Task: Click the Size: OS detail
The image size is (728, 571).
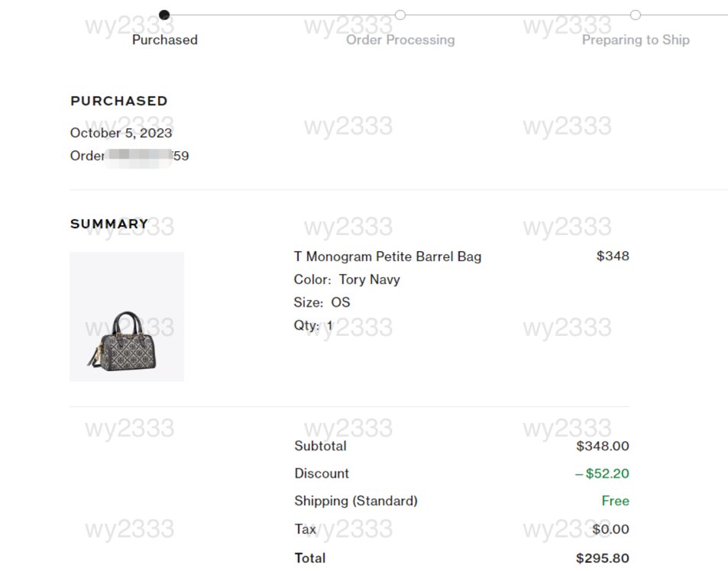Action: click(x=322, y=302)
